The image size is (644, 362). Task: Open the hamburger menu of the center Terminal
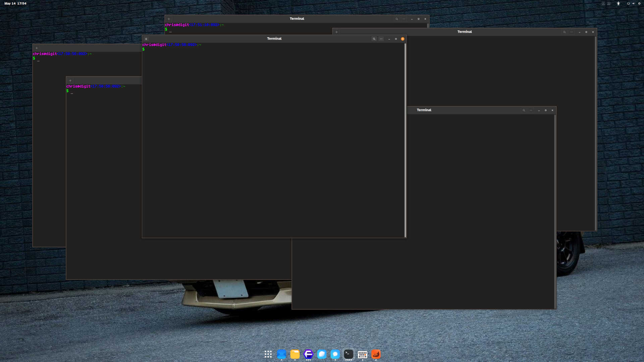pyautogui.click(x=381, y=39)
